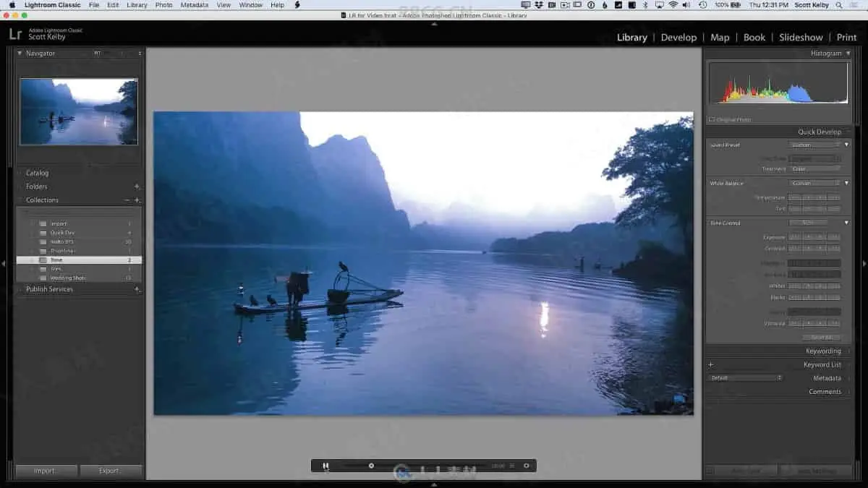The image size is (868, 488).
Task: Expand the Keywording panel
Action: (823, 351)
